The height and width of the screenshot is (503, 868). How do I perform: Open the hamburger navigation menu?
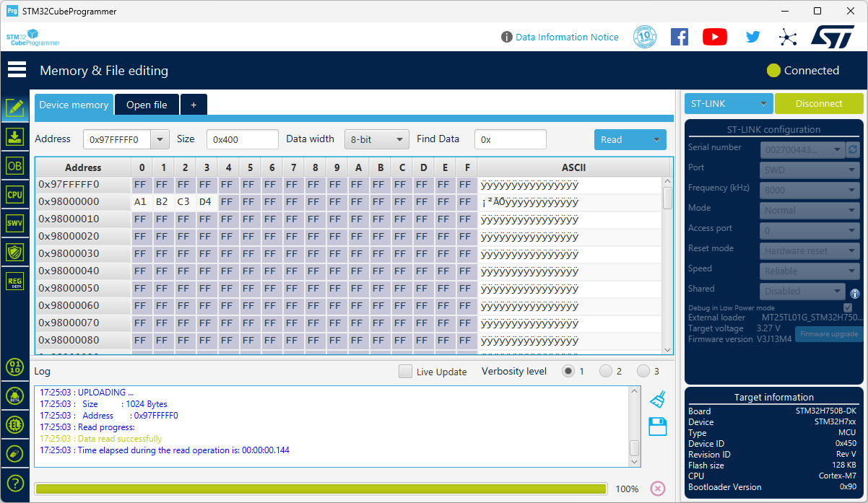[x=17, y=69]
